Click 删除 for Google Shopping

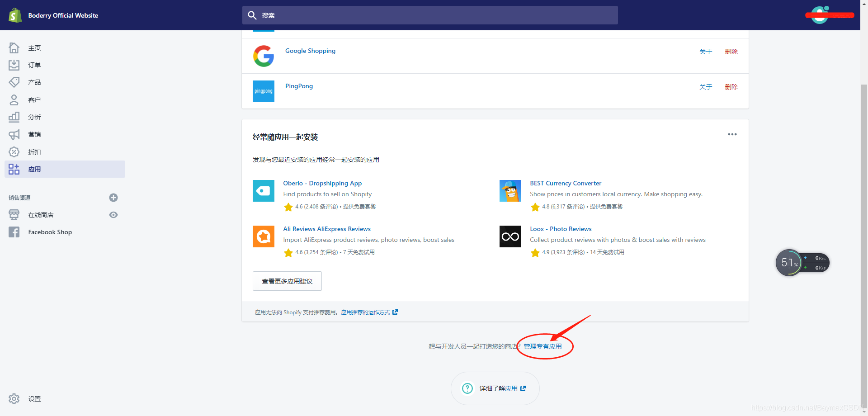[x=731, y=52]
